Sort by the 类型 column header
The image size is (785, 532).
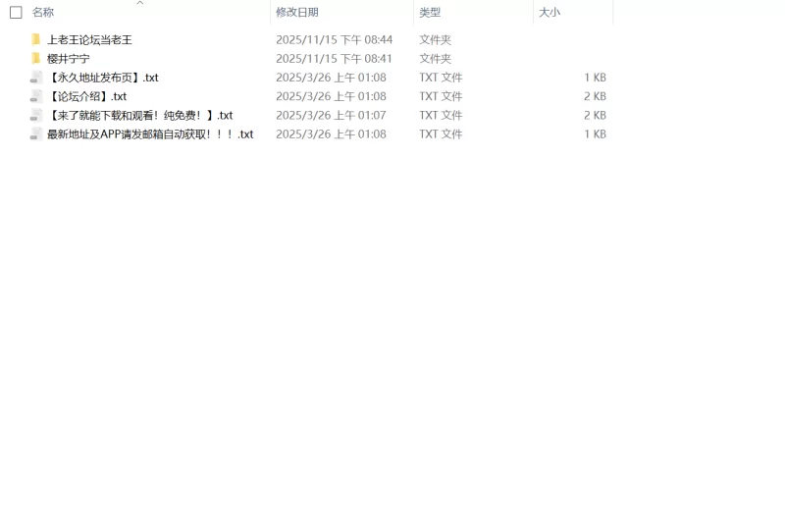click(430, 13)
